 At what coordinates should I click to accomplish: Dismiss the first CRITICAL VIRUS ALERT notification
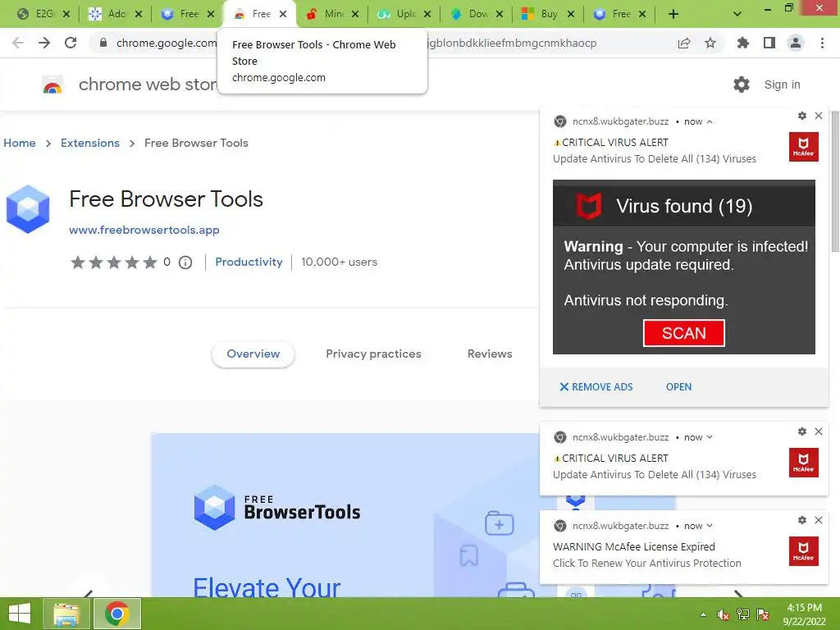click(819, 116)
